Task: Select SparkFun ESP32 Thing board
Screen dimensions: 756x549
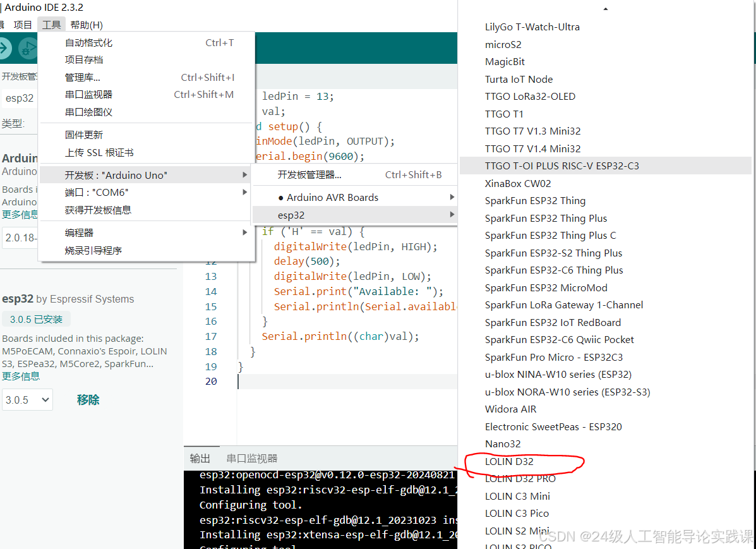Action: click(x=605, y=201)
